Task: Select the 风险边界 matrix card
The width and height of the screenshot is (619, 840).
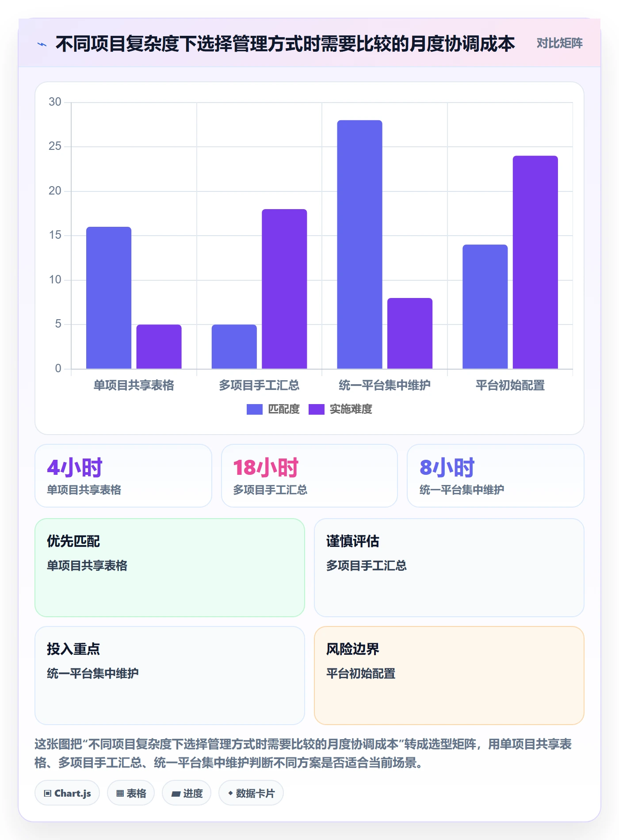Action: (449, 676)
